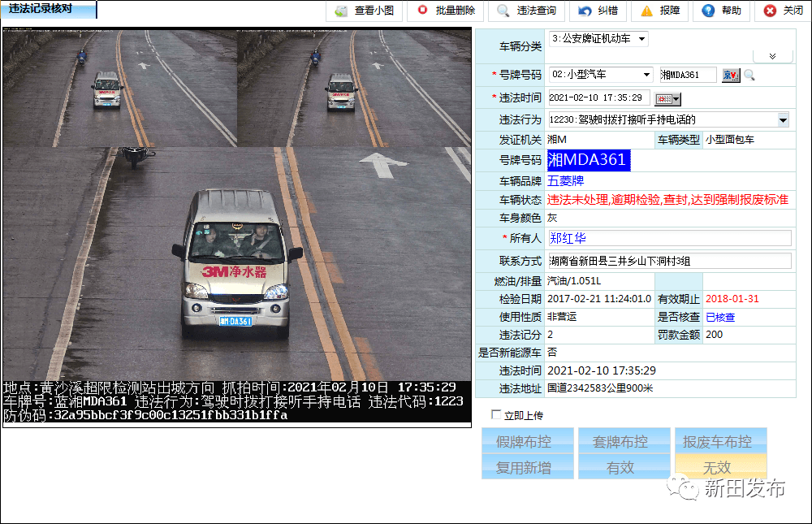Click the 所有人 owner name input field
This screenshot has height=524, width=812.
669,238
